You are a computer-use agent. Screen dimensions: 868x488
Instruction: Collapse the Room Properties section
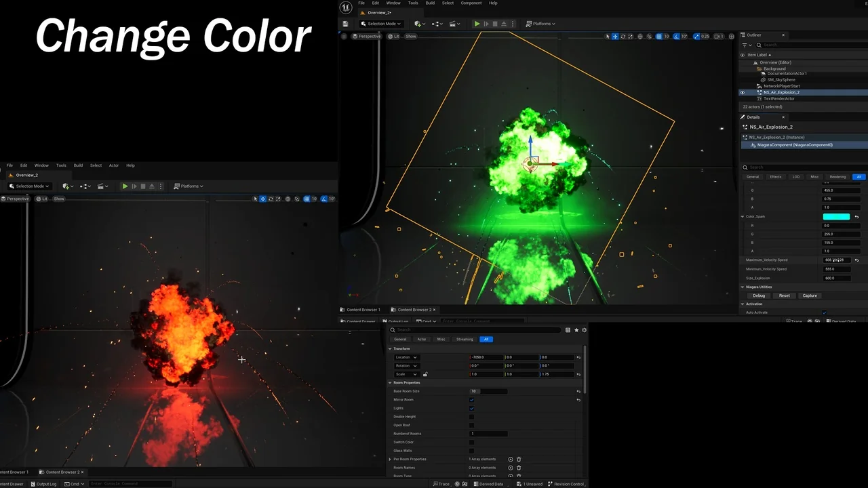click(x=391, y=383)
